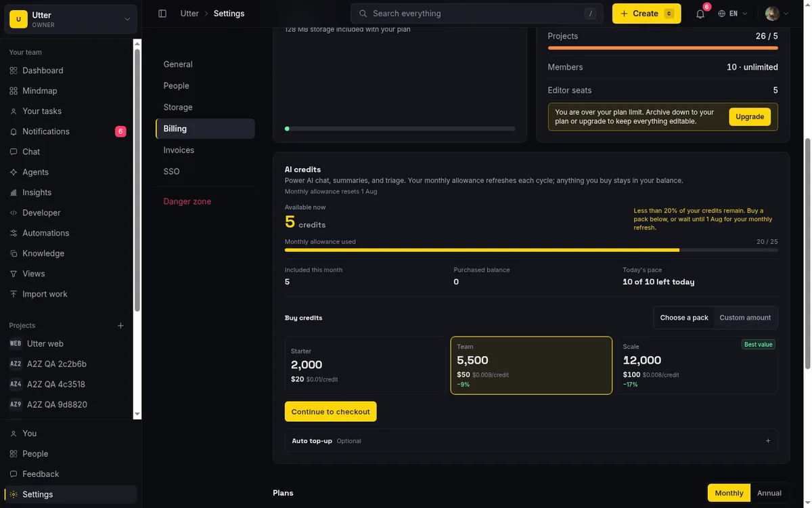Switch to Choose a pack mode
Viewport: 812px width, 508px height.
[684, 318]
